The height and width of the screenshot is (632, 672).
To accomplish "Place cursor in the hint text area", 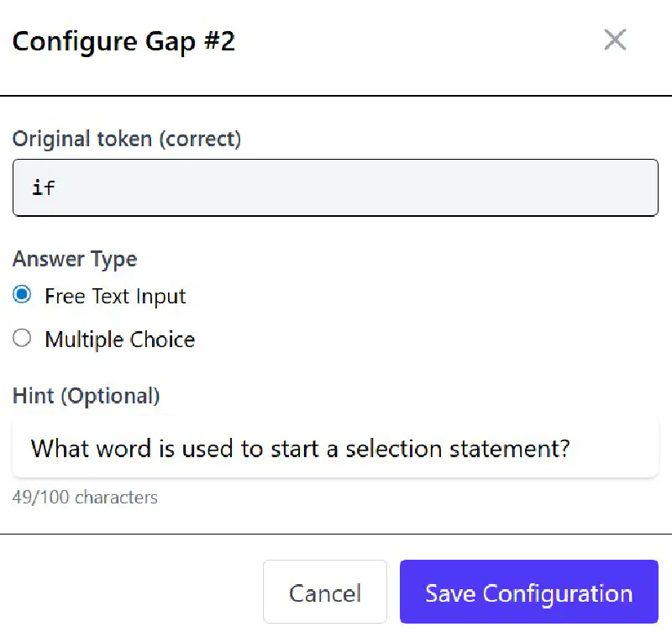I will click(336, 448).
